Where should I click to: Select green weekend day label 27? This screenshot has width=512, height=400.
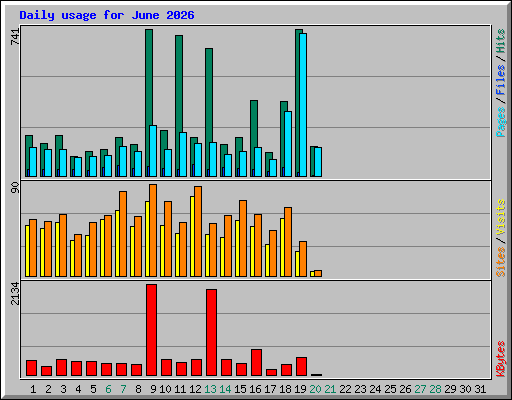point(420,389)
